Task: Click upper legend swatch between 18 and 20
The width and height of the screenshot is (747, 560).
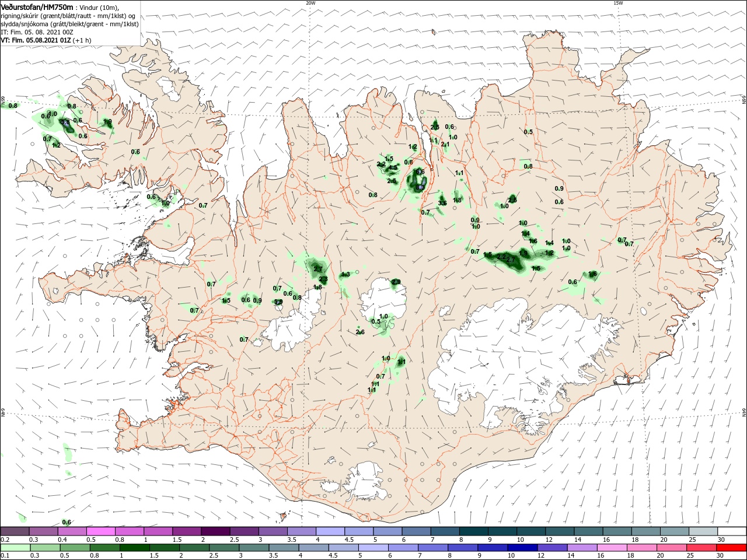Action: coord(646,531)
